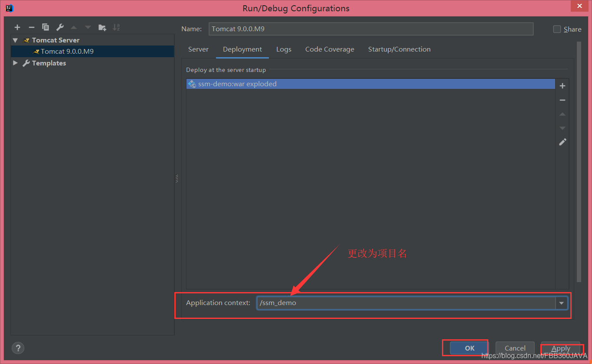592x364 pixels.
Task: Remove selected deployment artifact
Action: click(563, 100)
